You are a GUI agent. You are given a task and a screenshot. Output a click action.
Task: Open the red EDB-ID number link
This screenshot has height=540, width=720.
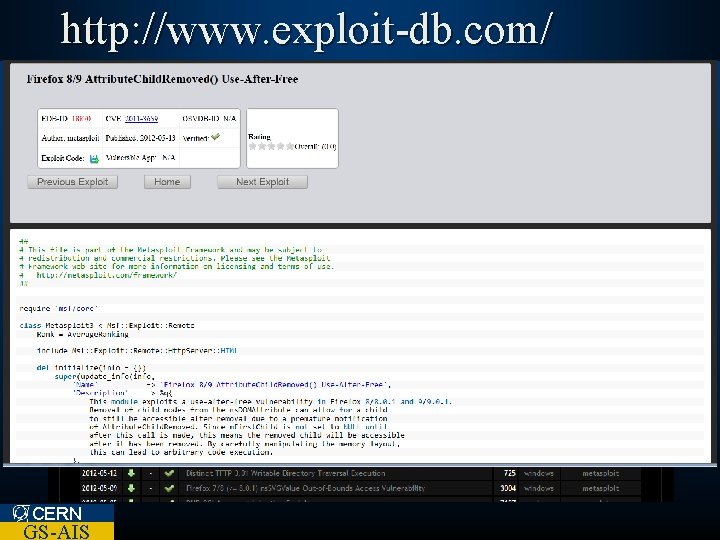[x=81, y=118]
